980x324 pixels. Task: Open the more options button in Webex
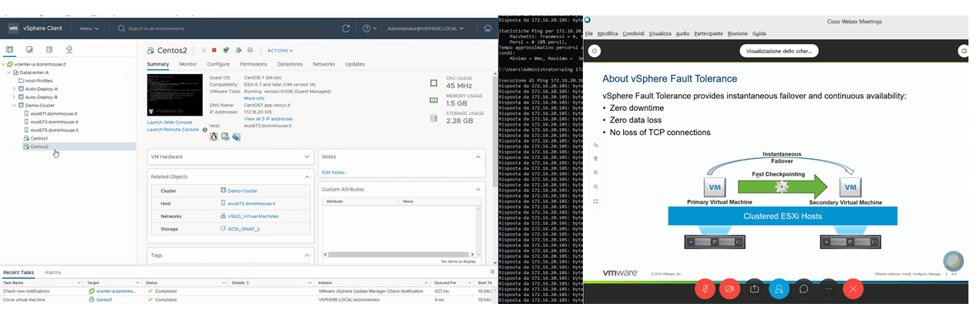[x=828, y=289]
